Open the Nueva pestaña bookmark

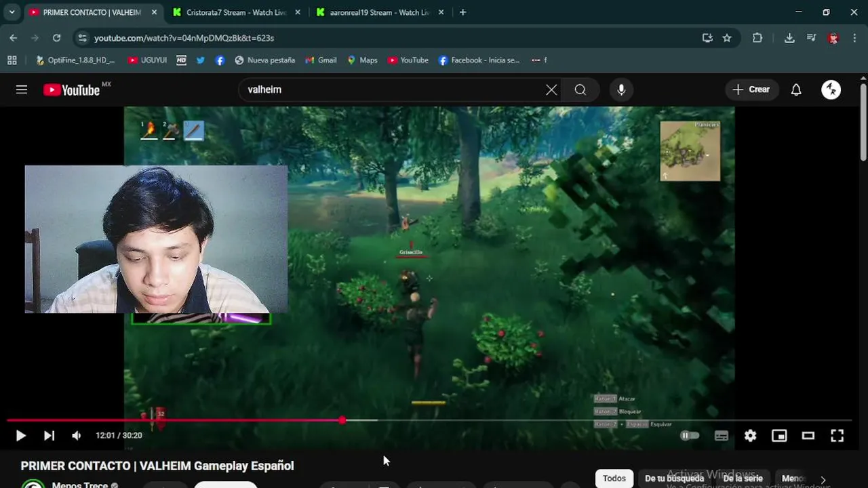(x=264, y=60)
